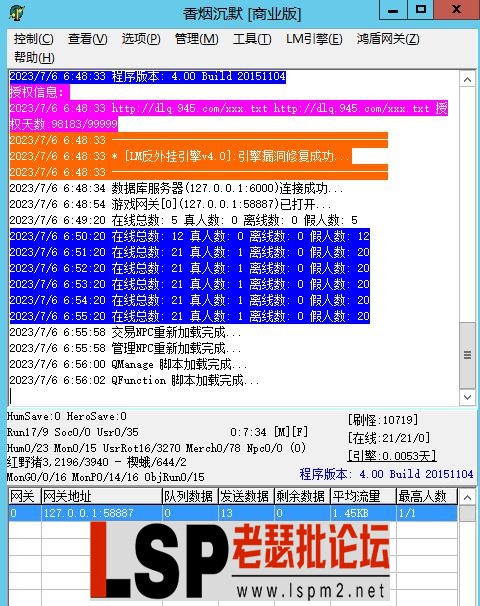Click the log scrollbar thumb
Screen dimensions: 480x606
(467, 355)
